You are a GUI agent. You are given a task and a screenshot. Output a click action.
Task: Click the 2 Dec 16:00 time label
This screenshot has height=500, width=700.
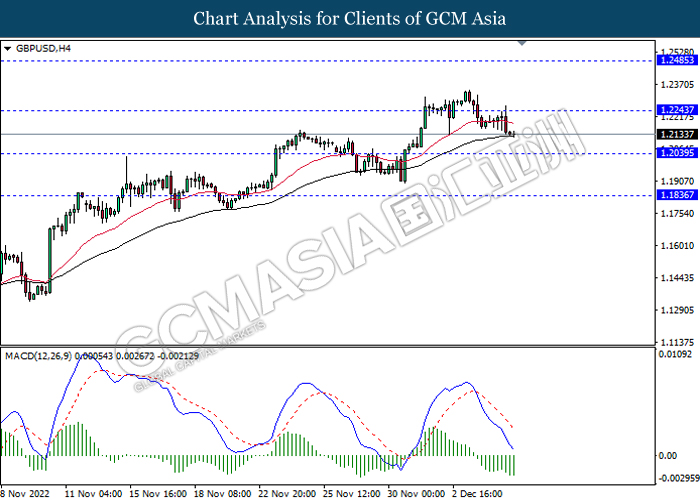(x=478, y=493)
